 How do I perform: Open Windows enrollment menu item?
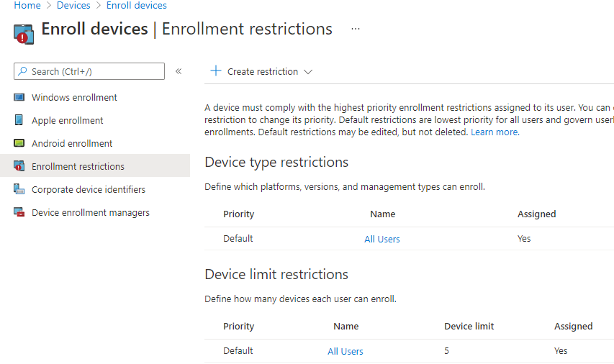coord(74,98)
